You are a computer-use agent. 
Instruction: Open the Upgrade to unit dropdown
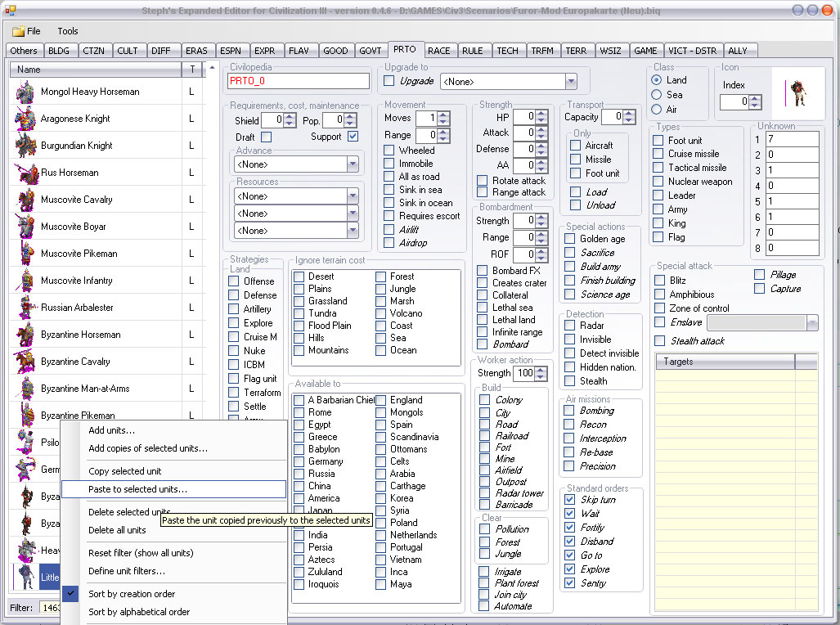coord(571,82)
